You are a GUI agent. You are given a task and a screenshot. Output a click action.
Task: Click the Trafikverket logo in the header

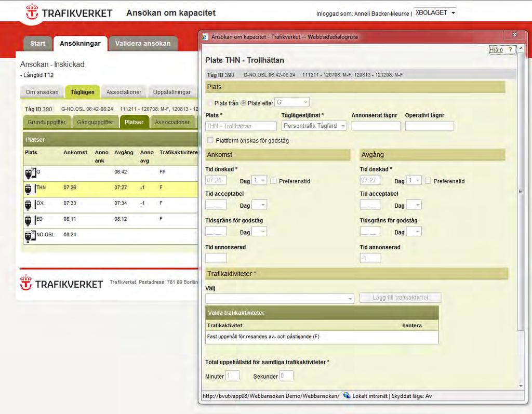coord(69,12)
